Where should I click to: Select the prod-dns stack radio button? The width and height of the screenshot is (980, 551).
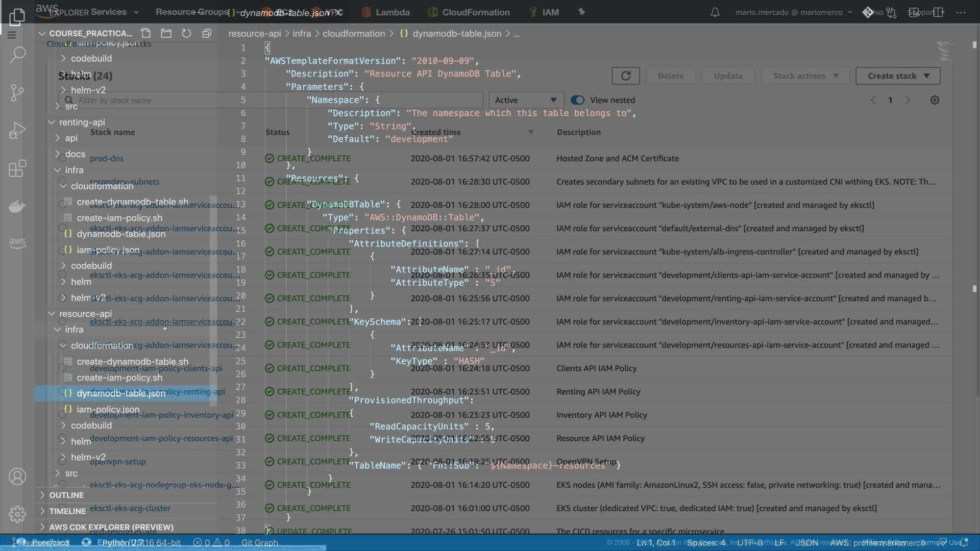point(63,158)
